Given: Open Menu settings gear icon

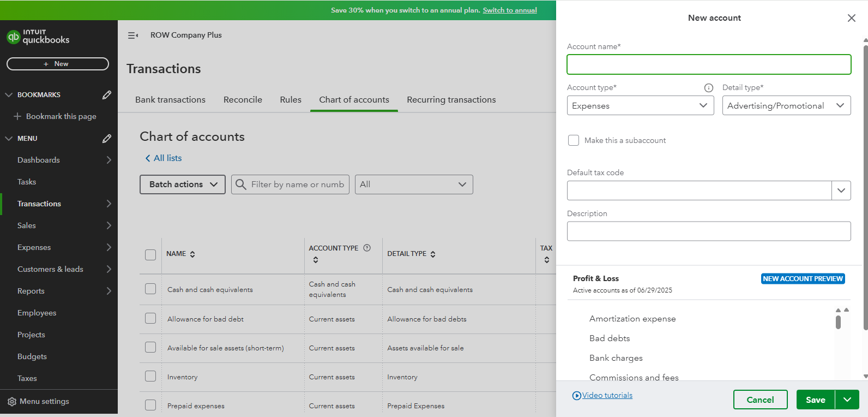Looking at the screenshot, I should tap(12, 402).
